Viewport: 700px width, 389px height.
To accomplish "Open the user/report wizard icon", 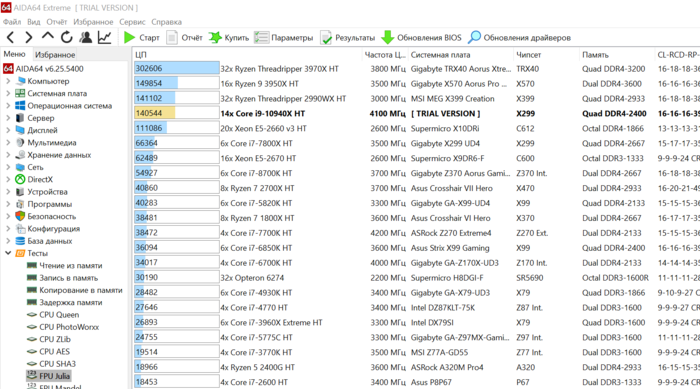I will coord(85,38).
